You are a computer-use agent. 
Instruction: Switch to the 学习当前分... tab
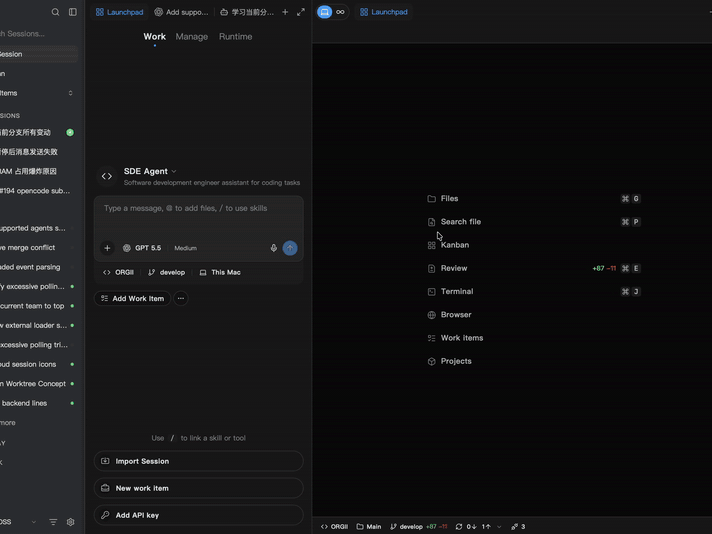pyautogui.click(x=247, y=12)
